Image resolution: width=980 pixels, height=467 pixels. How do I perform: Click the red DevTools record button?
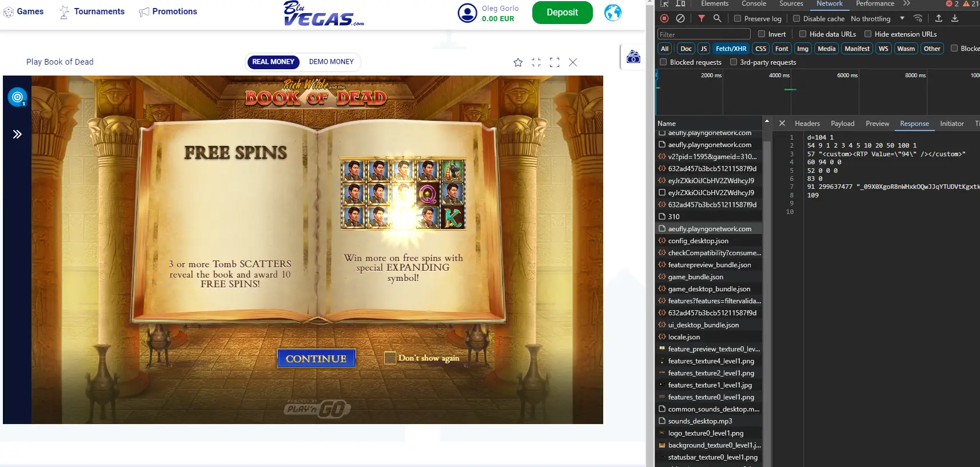click(664, 18)
